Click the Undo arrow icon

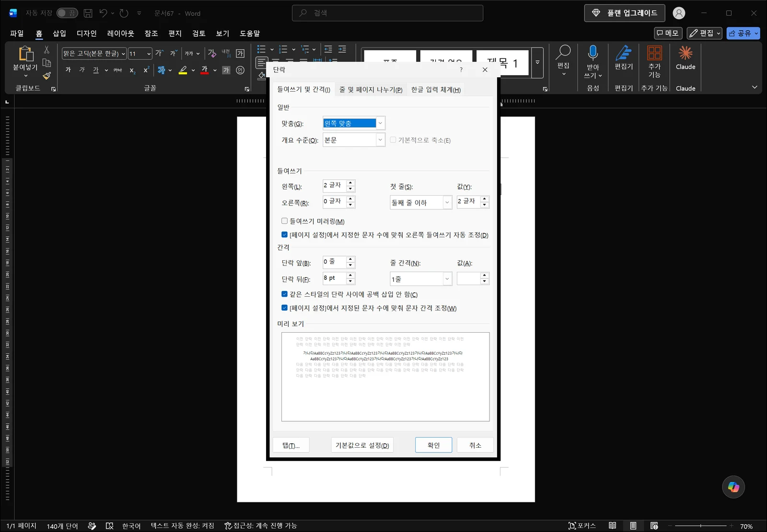pyautogui.click(x=103, y=13)
